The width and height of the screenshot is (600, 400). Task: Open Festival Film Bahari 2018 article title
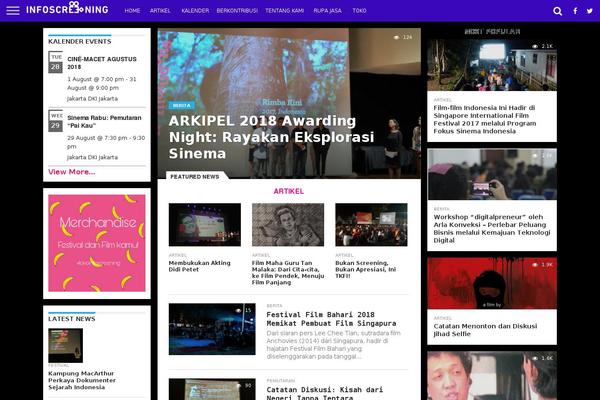coord(331,319)
